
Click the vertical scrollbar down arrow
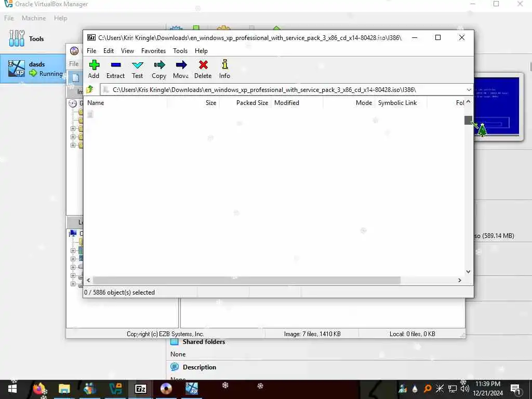coord(468,272)
